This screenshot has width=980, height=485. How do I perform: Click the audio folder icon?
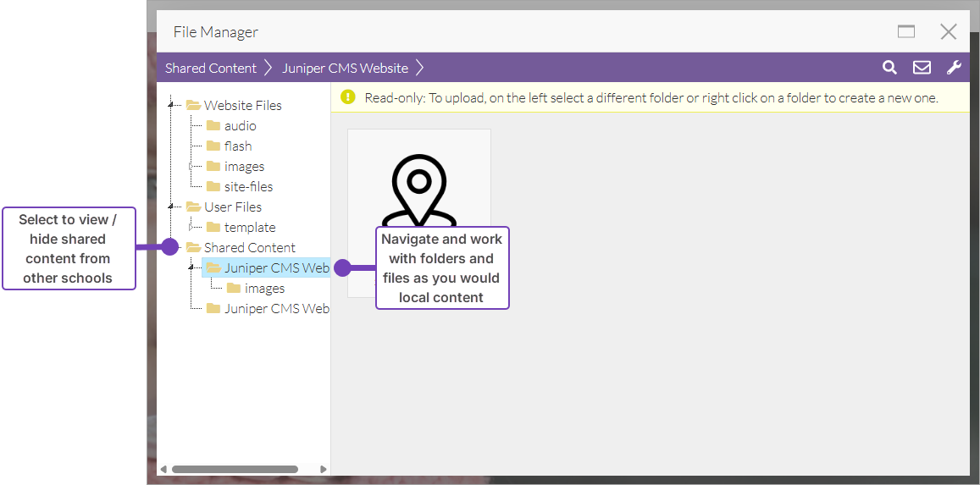tap(213, 125)
